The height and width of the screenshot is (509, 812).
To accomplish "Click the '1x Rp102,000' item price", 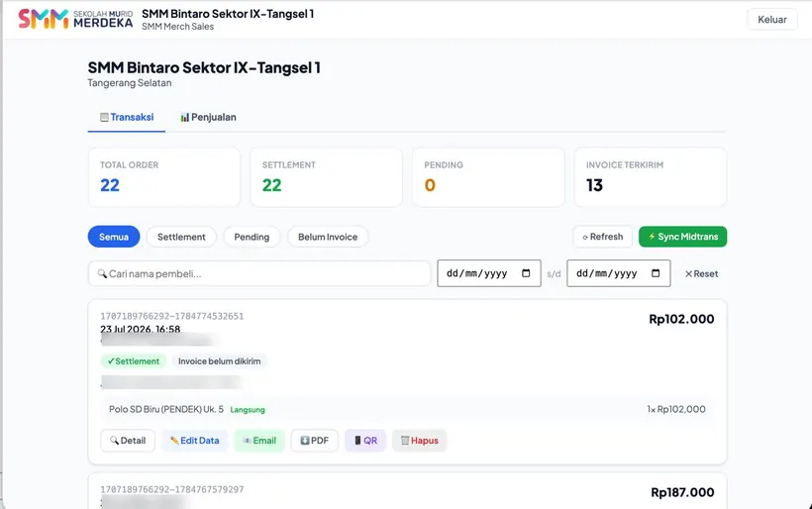I will click(676, 409).
